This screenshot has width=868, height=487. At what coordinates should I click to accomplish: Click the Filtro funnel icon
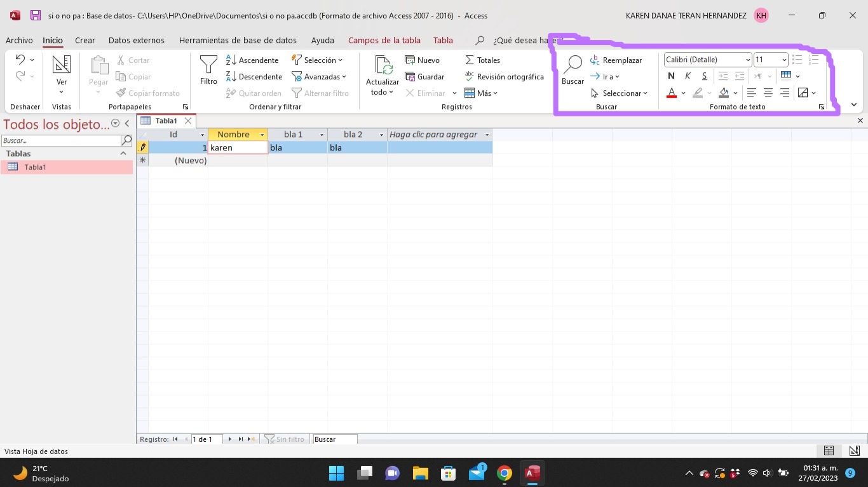[208, 64]
